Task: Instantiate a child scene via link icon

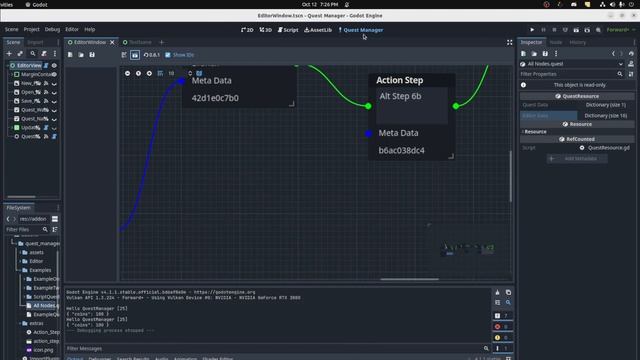Action: click(20, 53)
